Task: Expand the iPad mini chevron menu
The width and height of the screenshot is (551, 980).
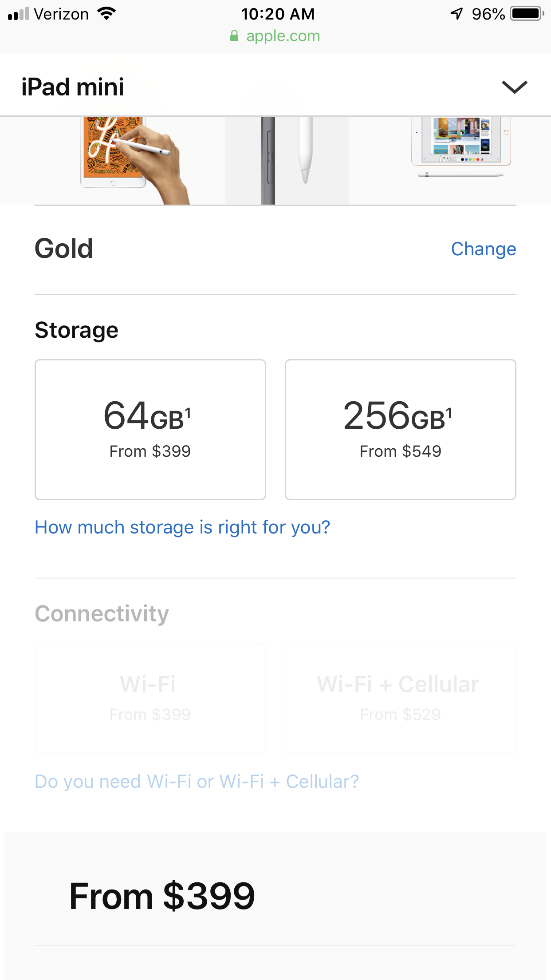Action: point(514,87)
